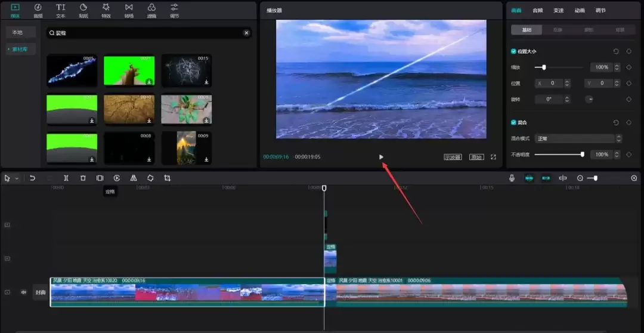The width and height of the screenshot is (644, 333).
Task: Expand the selection tool mode dropdown arrow
Action: click(x=17, y=178)
